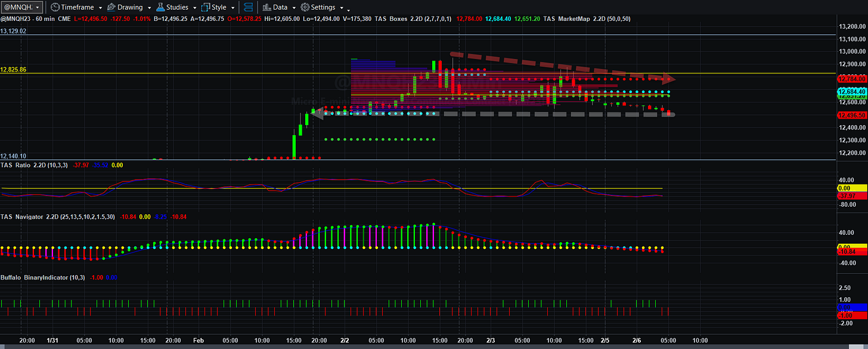The image size is (868, 349).
Task: Click the Studies flask icon
Action: [x=160, y=7]
